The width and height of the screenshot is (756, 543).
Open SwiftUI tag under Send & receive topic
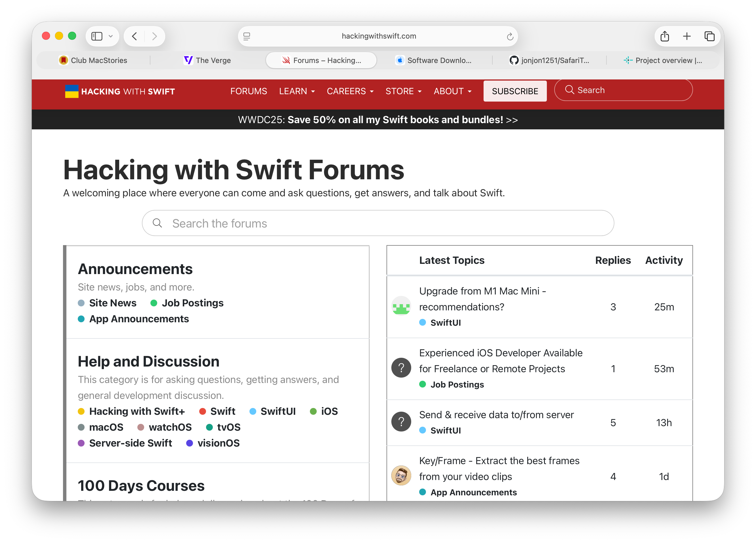[445, 430]
